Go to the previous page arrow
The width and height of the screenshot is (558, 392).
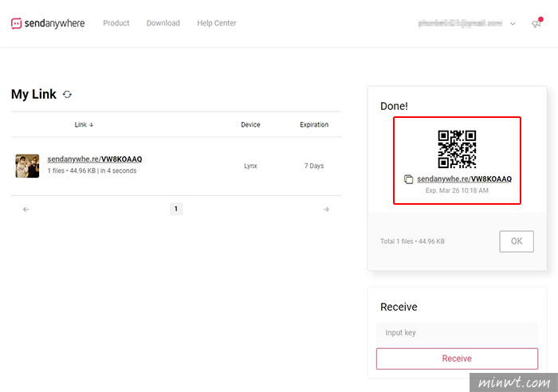[x=26, y=210]
